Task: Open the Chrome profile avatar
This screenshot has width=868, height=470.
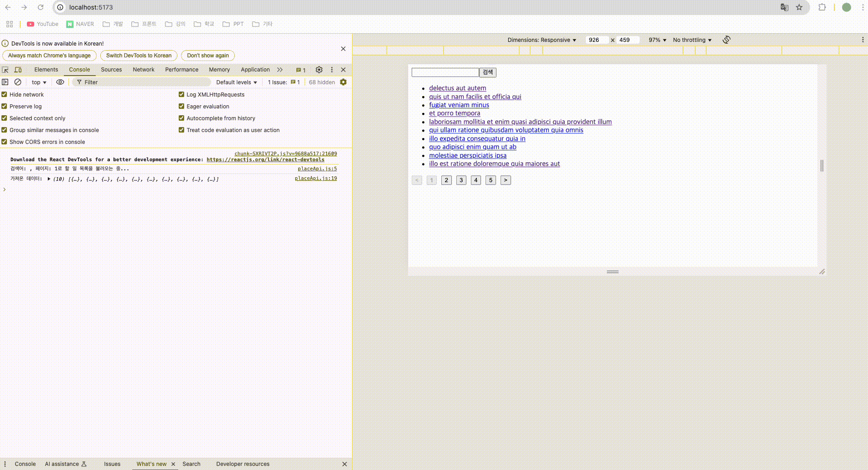Action: coord(847,7)
